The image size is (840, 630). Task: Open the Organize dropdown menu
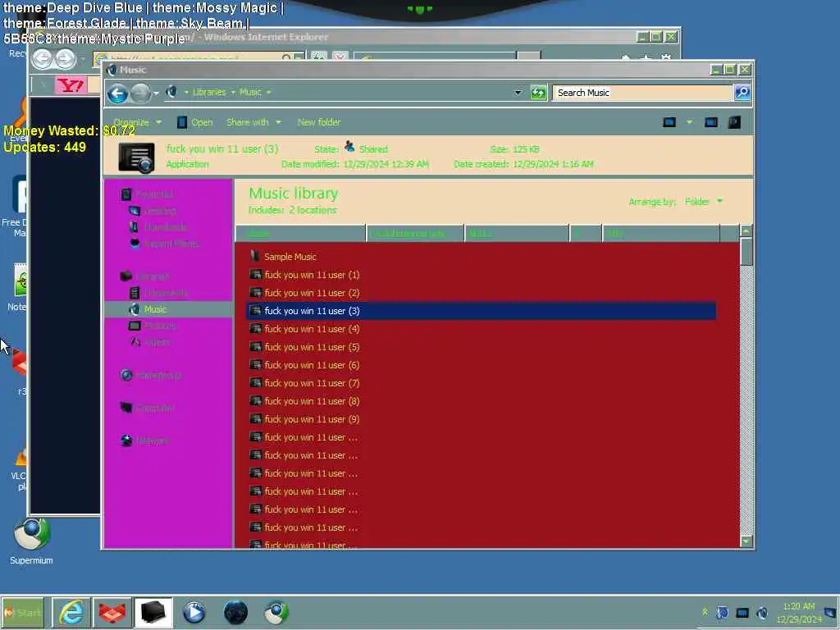click(137, 122)
